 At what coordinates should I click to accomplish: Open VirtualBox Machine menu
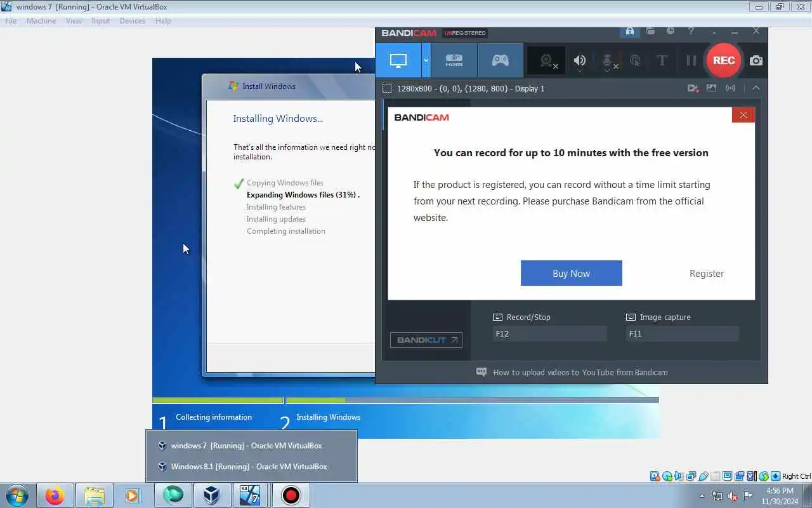[41, 21]
